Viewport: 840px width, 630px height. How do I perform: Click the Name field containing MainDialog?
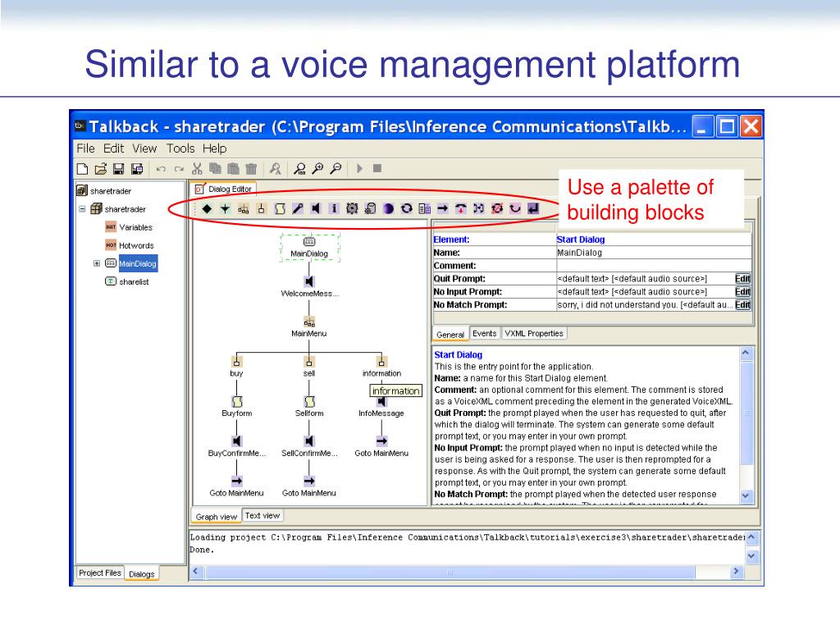[654, 253]
